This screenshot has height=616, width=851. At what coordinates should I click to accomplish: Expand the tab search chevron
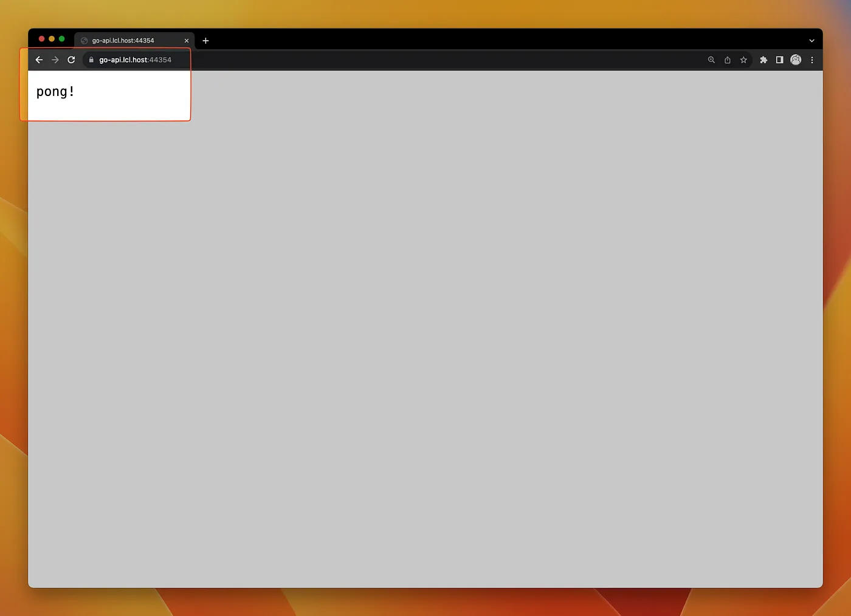(x=811, y=41)
